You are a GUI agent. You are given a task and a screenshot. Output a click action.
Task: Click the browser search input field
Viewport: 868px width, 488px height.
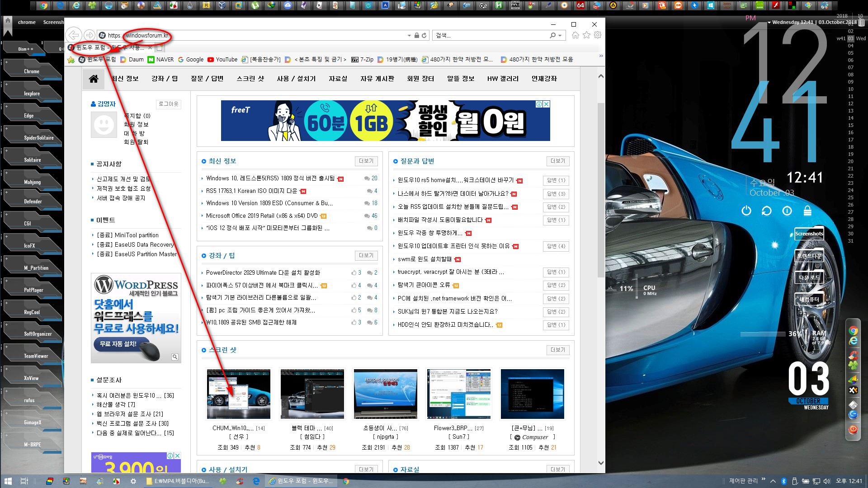pos(491,35)
